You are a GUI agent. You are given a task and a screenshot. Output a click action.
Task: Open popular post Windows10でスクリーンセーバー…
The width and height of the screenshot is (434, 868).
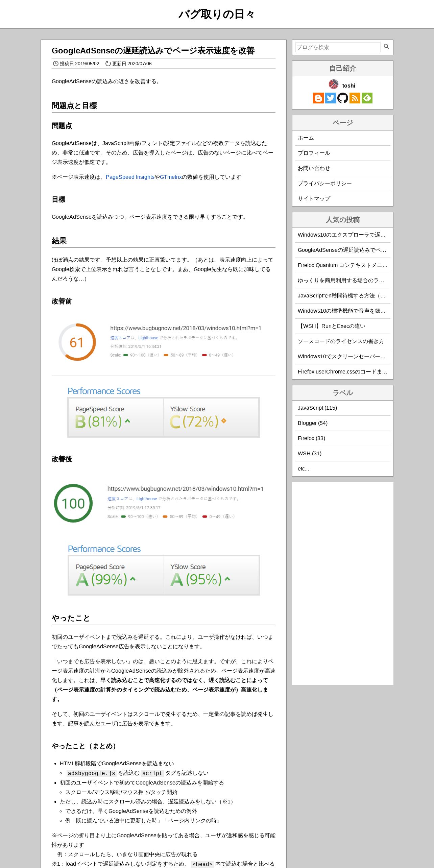pos(342,357)
